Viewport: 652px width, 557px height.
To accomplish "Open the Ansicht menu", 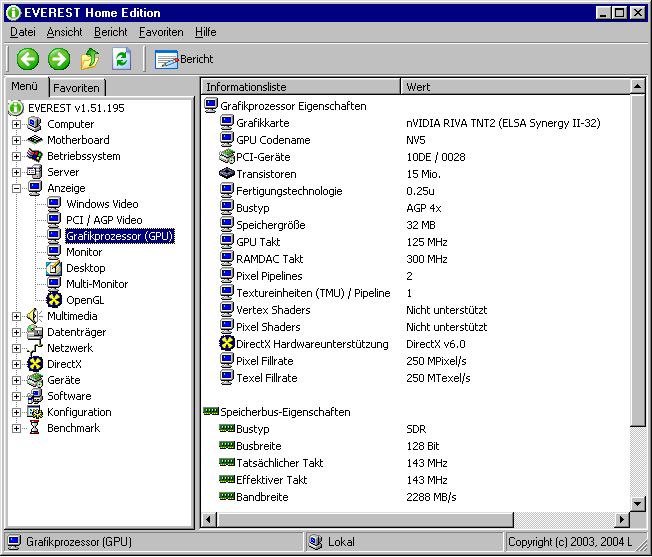I will (x=64, y=32).
